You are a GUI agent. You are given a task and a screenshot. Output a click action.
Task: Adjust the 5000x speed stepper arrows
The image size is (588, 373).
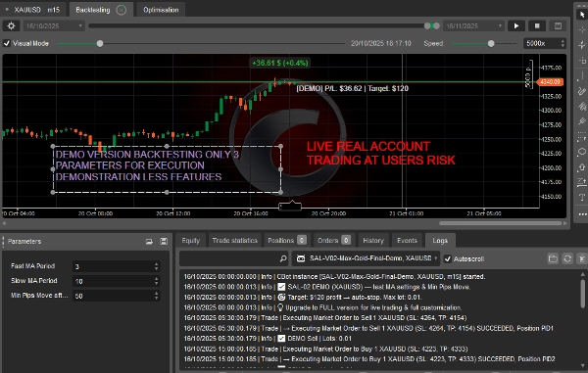click(x=563, y=43)
